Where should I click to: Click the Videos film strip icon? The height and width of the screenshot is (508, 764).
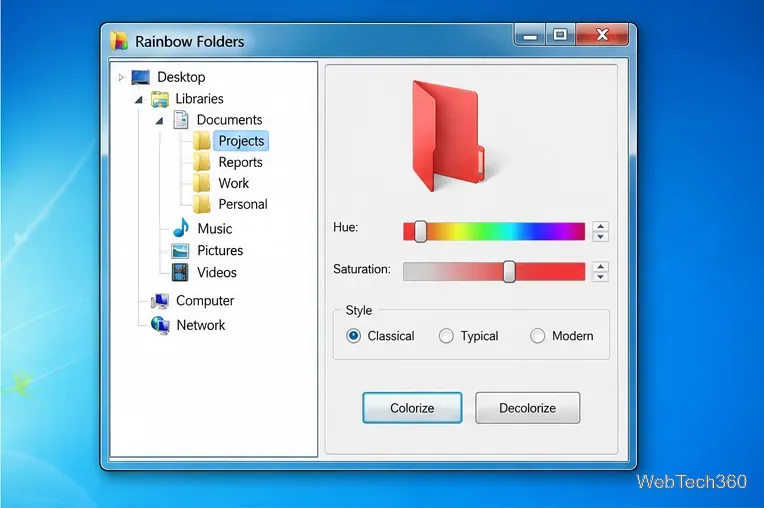coord(180,272)
